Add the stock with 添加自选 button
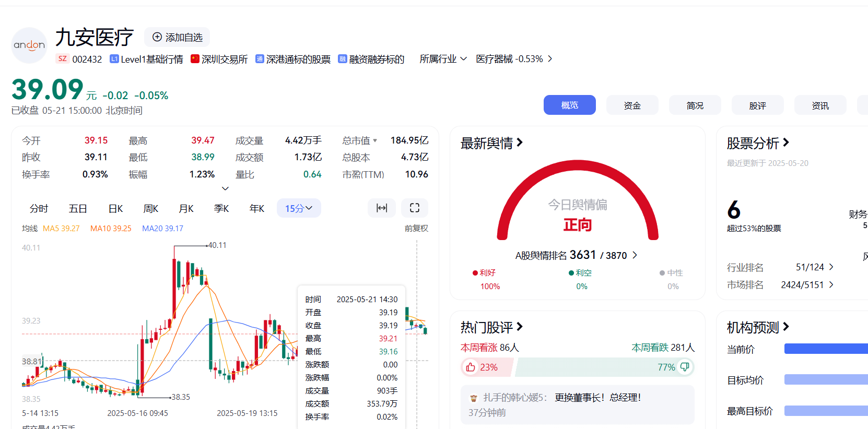 (x=177, y=37)
